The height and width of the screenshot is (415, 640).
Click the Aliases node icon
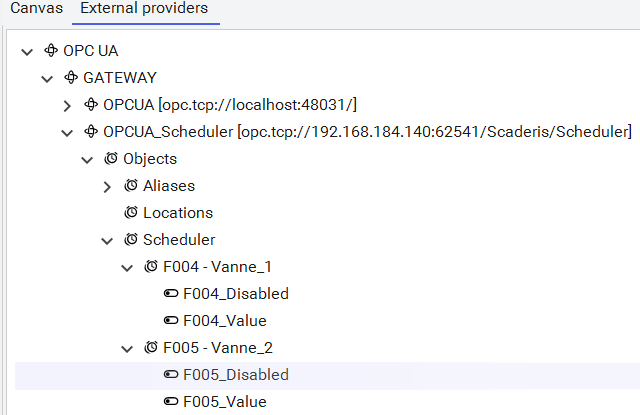pyautogui.click(x=131, y=185)
